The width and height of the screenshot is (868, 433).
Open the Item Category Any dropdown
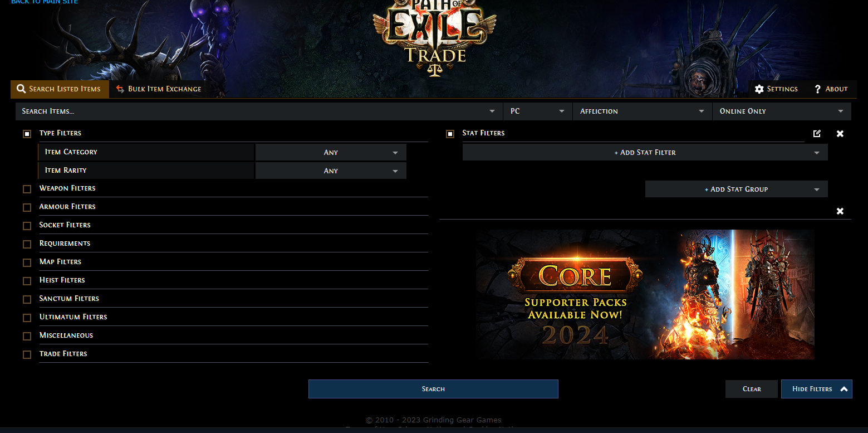pos(331,152)
